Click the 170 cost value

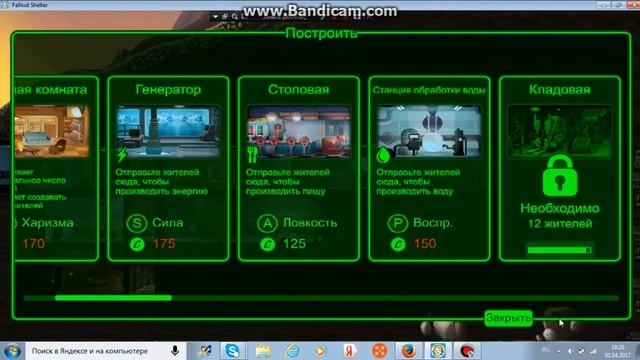(33, 244)
